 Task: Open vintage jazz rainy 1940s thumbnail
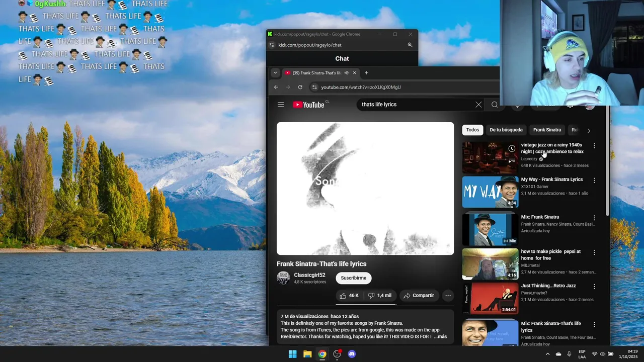pyautogui.click(x=490, y=157)
